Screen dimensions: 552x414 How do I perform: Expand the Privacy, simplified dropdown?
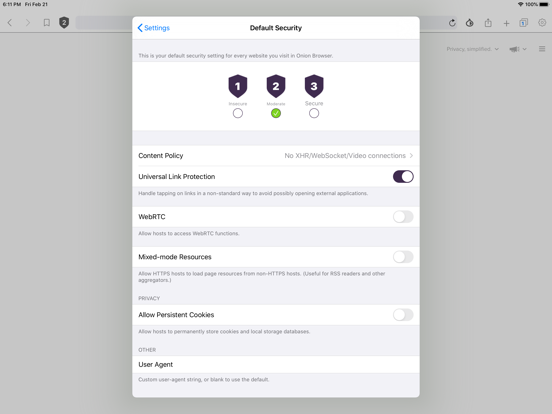click(472, 49)
